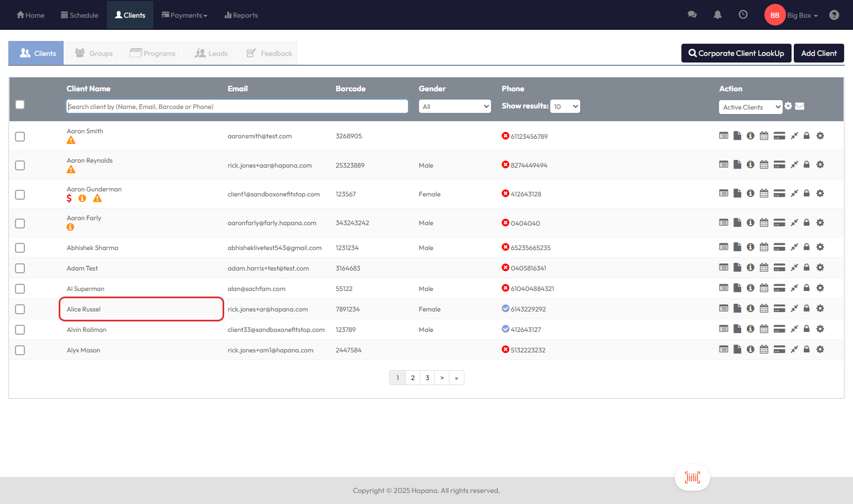Open the barcode scanner floating button
This screenshot has width=853, height=504.
coord(692,477)
